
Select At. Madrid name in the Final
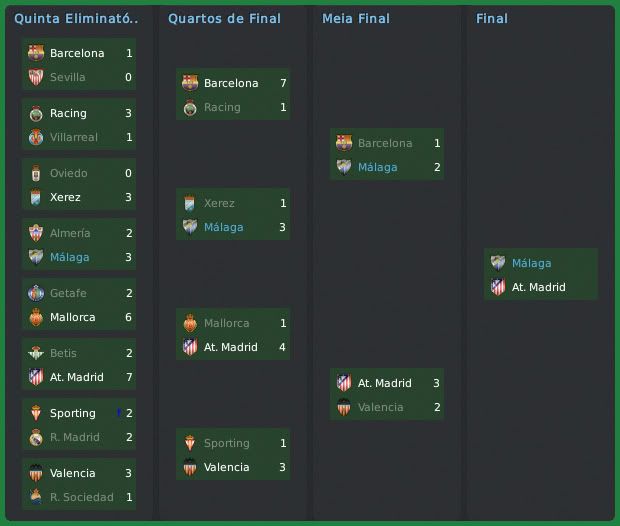pos(538,287)
